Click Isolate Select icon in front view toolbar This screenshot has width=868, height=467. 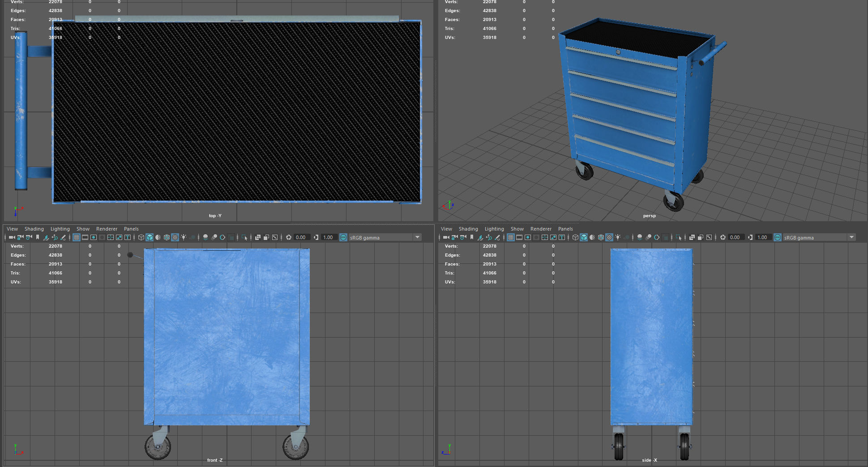pos(244,237)
